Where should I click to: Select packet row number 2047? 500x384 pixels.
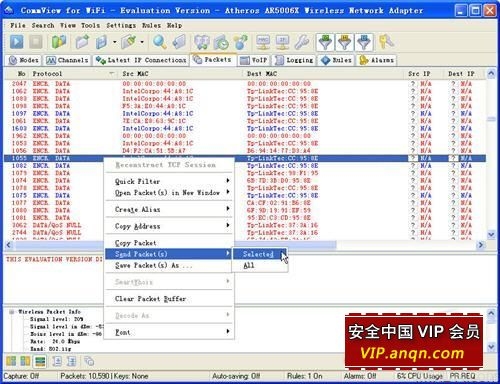[x=245, y=84]
